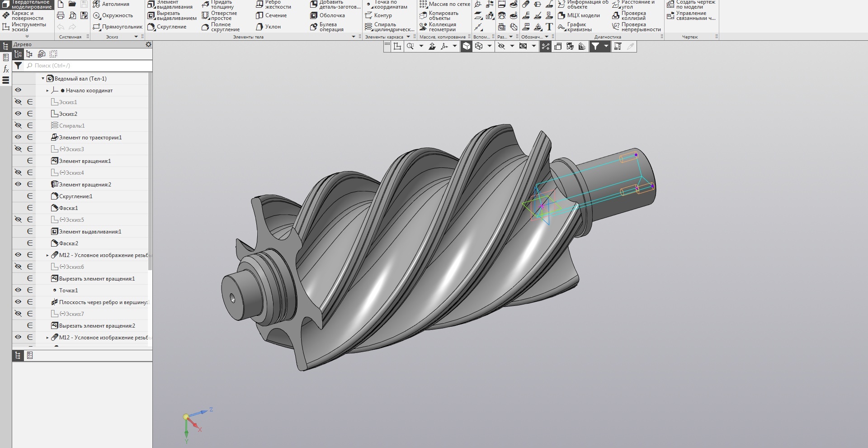Collapse Ведомый вал (Тел-1) tree root

pos(43,78)
